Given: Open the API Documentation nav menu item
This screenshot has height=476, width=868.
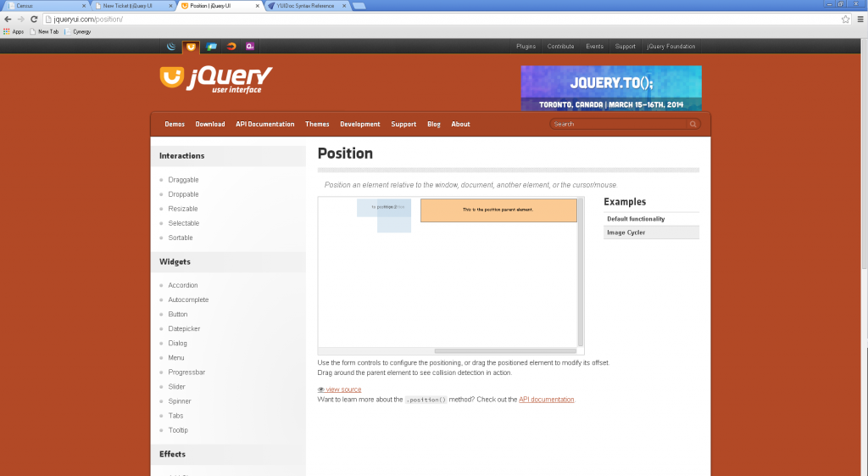Looking at the screenshot, I should tap(265, 125).
